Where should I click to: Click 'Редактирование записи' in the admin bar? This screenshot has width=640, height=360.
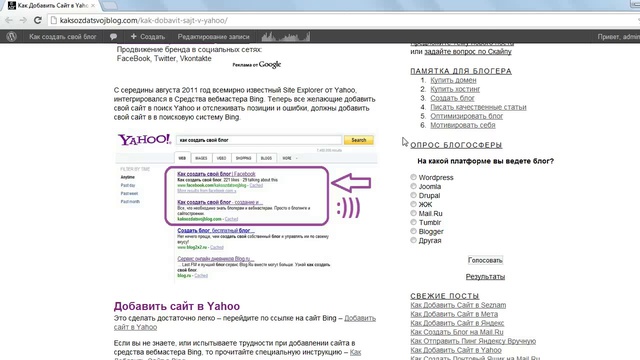tap(213, 37)
